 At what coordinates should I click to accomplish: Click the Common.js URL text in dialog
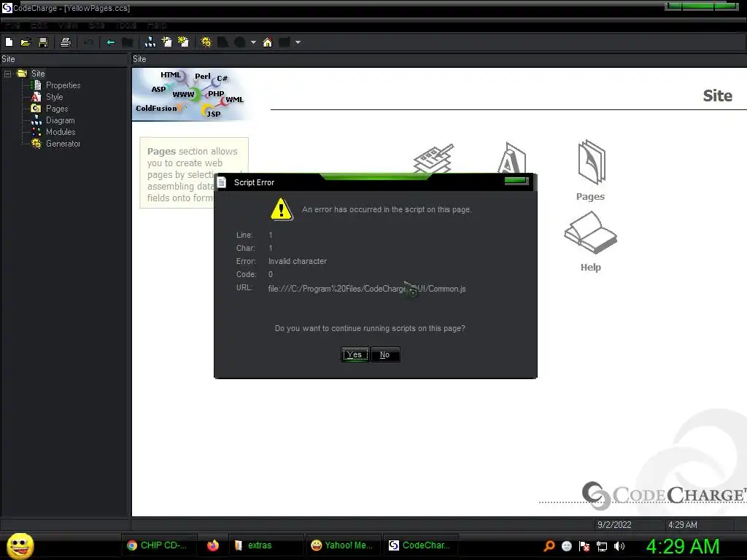coord(367,289)
